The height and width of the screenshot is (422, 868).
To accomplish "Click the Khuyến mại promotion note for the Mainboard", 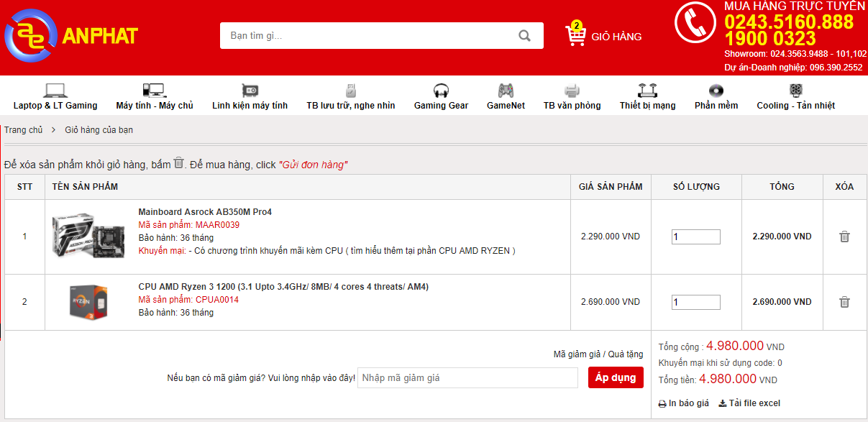I will [x=326, y=251].
